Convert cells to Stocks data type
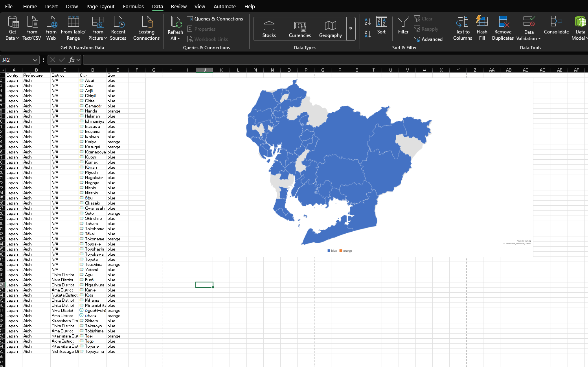 pos(269,29)
